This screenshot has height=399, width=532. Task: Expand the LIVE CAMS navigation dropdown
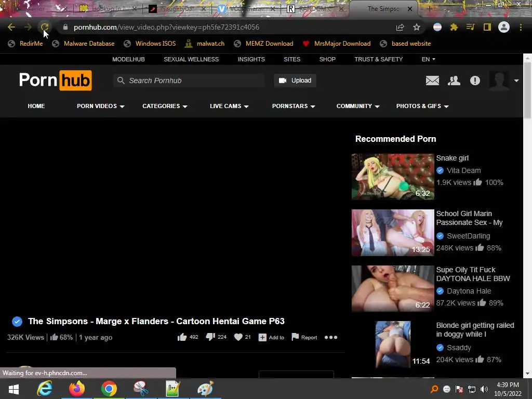[x=229, y=106]
